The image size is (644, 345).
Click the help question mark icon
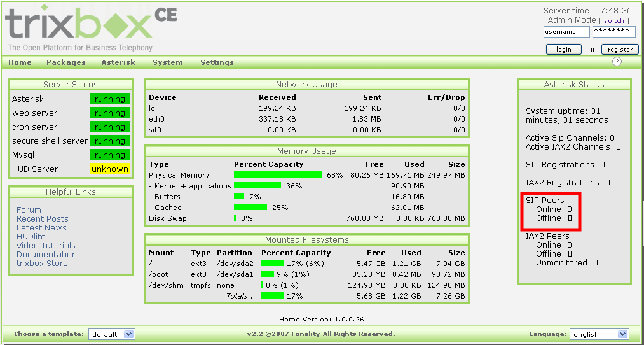pos(617,62)
